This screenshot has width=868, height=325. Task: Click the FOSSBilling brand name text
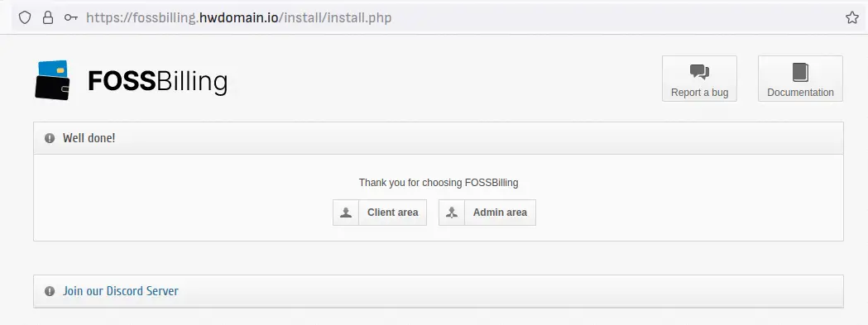(x=158, y=81)
